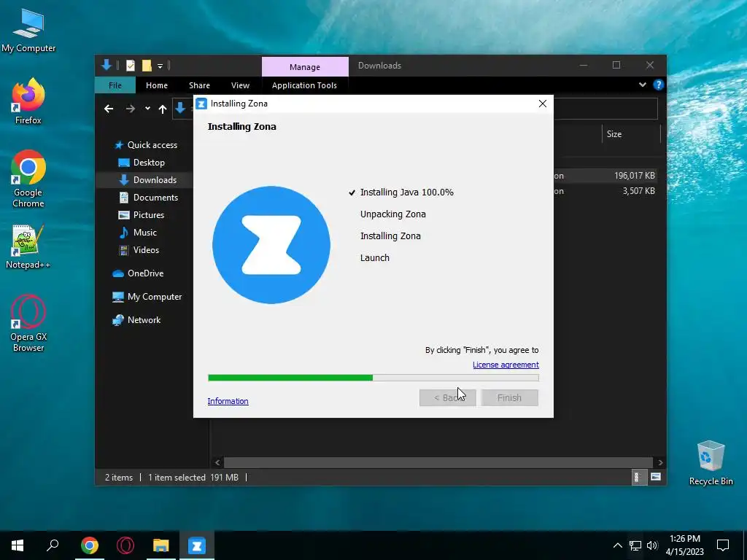Close the Installing Zona dialog

click(x=542, y=104)
